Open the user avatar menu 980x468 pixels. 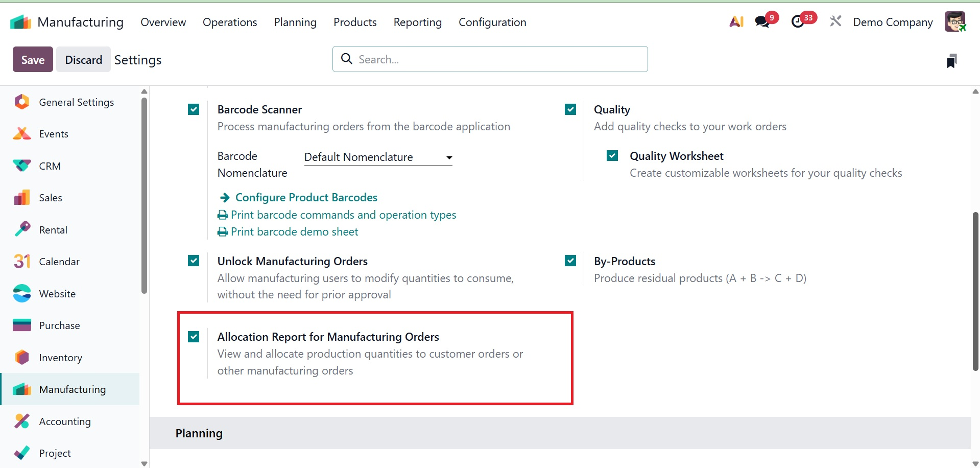point(955,22)
